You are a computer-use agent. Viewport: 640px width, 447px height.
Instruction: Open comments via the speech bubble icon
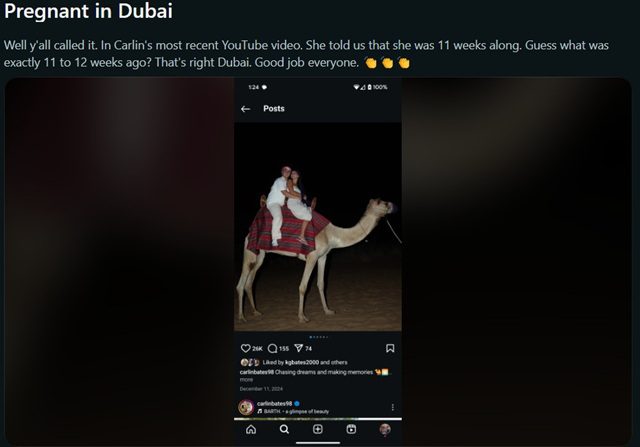[272, 348]
